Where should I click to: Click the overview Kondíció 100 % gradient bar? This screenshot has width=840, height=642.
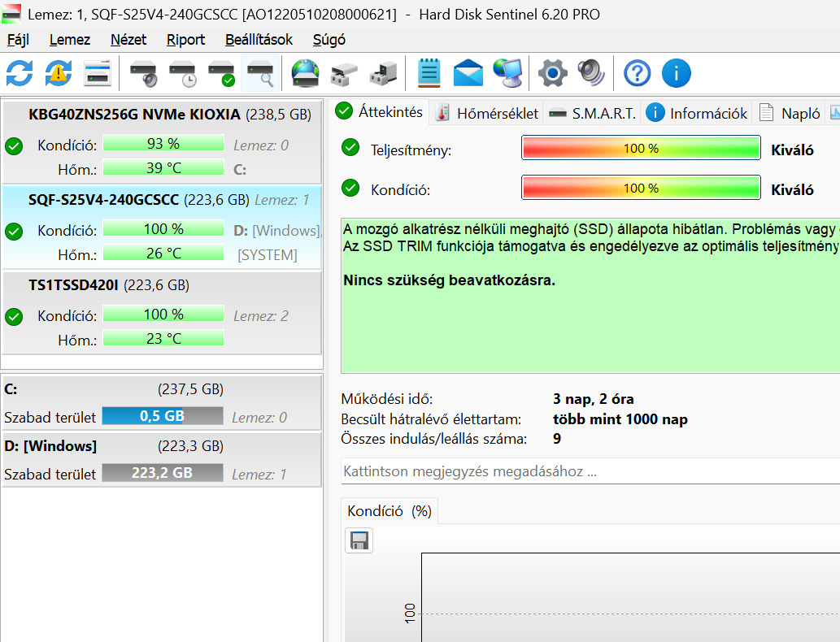tap(641, 188)
